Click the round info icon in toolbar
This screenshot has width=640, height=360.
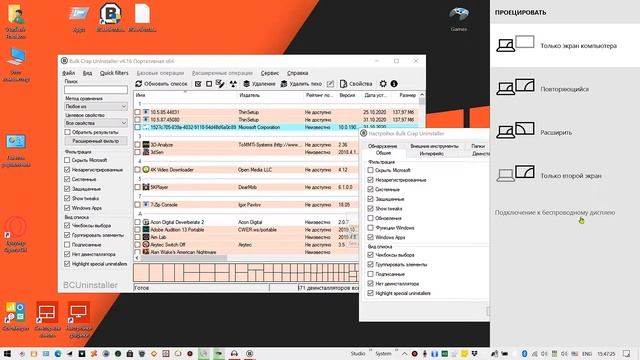[x=394, y=84]
